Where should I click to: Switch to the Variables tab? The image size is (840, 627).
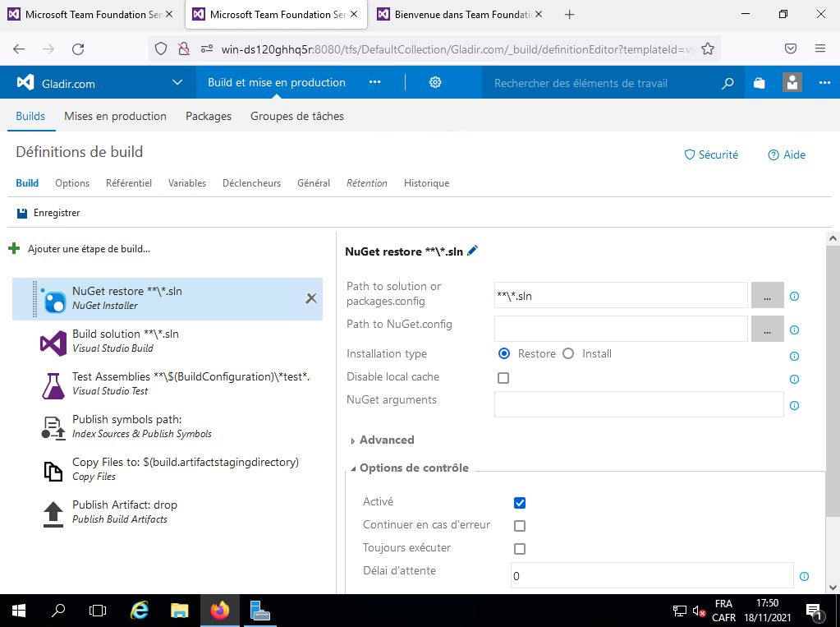pos(187,183)
